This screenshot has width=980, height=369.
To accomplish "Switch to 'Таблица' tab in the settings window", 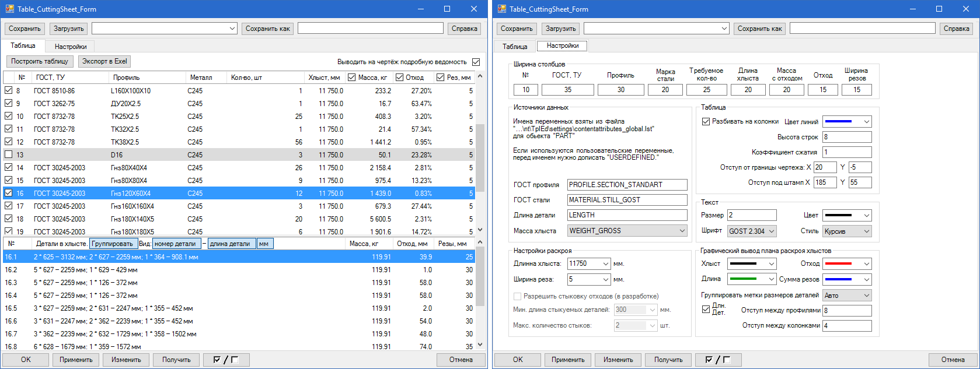I will click(515, 47).
